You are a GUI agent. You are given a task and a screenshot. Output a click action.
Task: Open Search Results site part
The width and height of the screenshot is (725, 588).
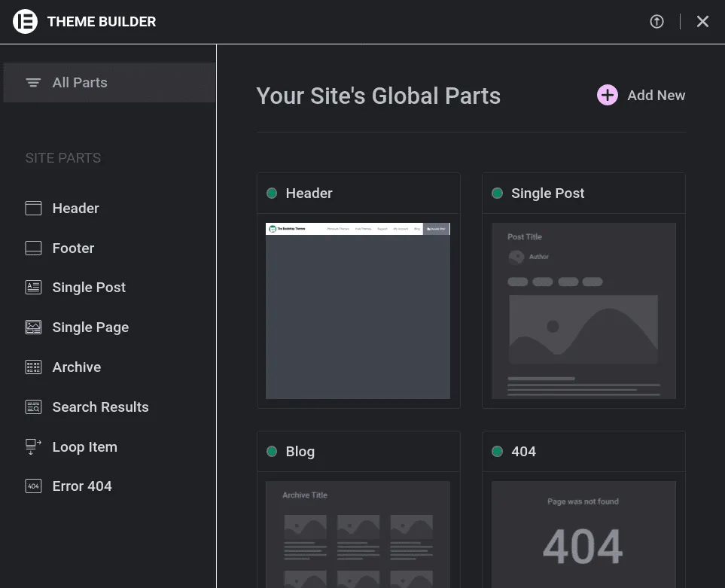tap(100, 407)
